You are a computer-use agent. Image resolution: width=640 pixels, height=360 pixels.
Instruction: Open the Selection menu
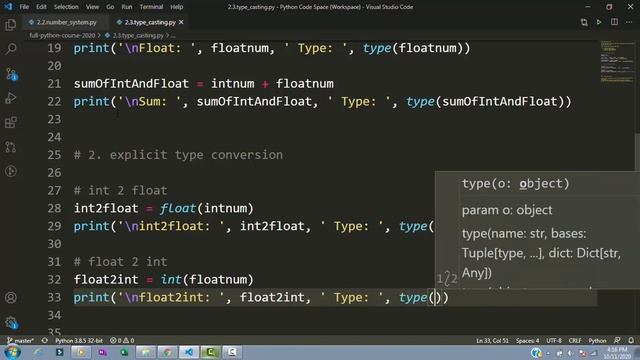tap(66, 7)
